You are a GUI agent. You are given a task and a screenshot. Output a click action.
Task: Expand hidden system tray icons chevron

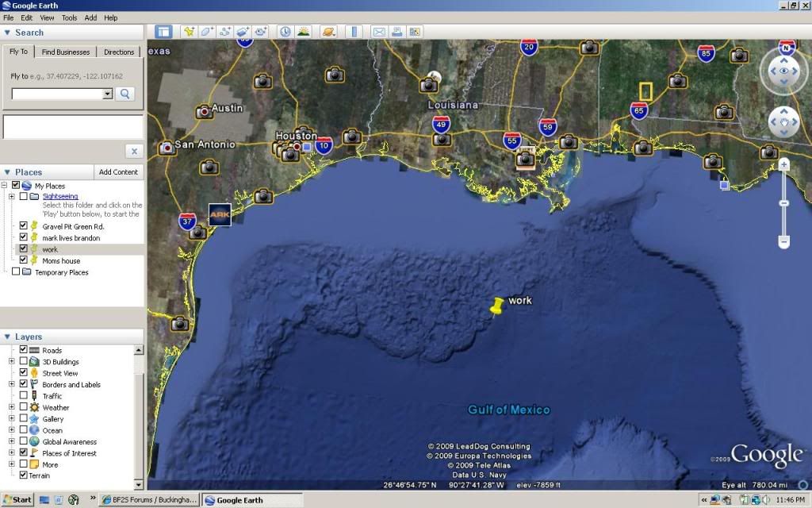(704, 500)
